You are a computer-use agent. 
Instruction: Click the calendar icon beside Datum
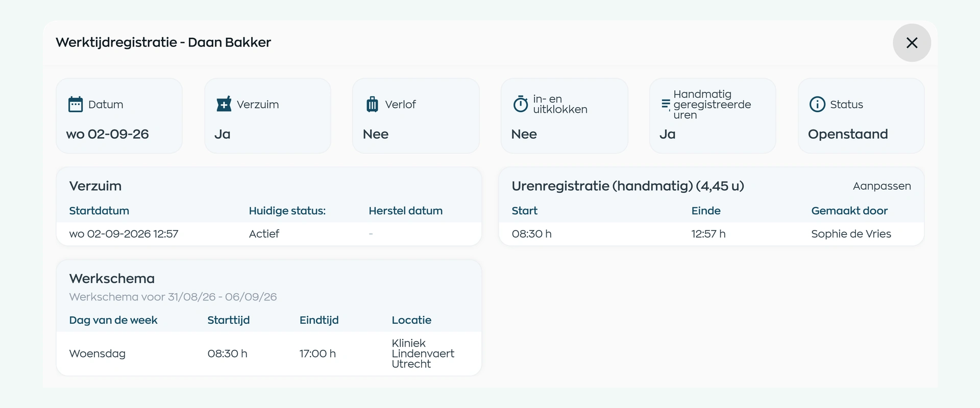[76, 104]
